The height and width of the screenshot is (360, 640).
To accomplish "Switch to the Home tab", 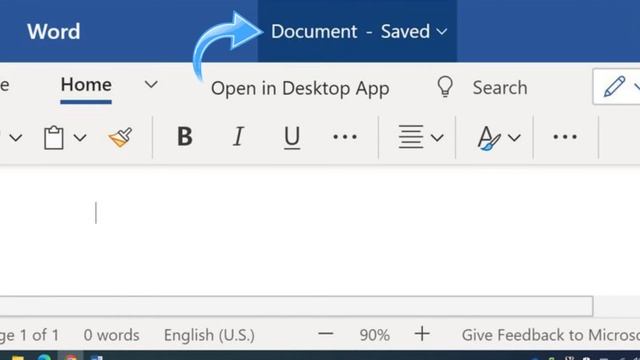I will [x=86, y=85].
